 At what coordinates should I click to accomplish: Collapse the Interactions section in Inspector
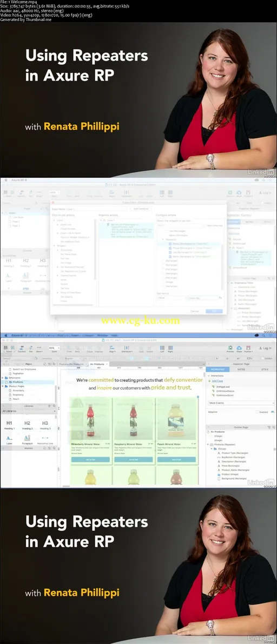click(208, 376)
